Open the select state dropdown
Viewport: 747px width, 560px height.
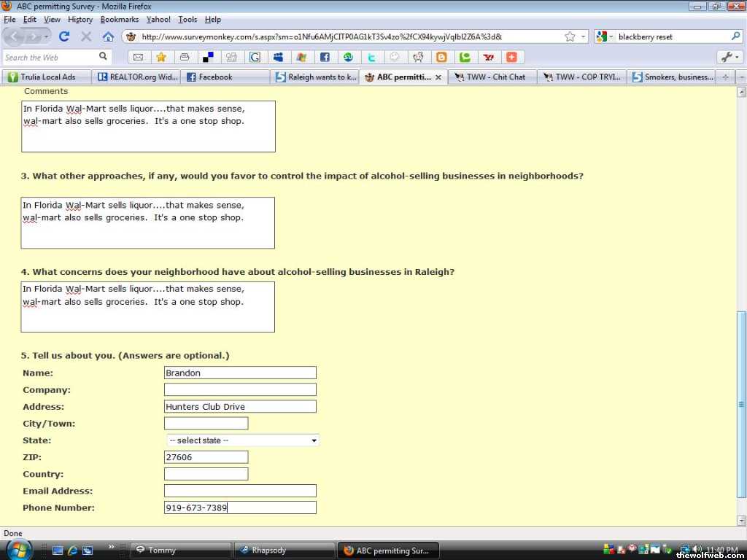[x=242, y=440]
